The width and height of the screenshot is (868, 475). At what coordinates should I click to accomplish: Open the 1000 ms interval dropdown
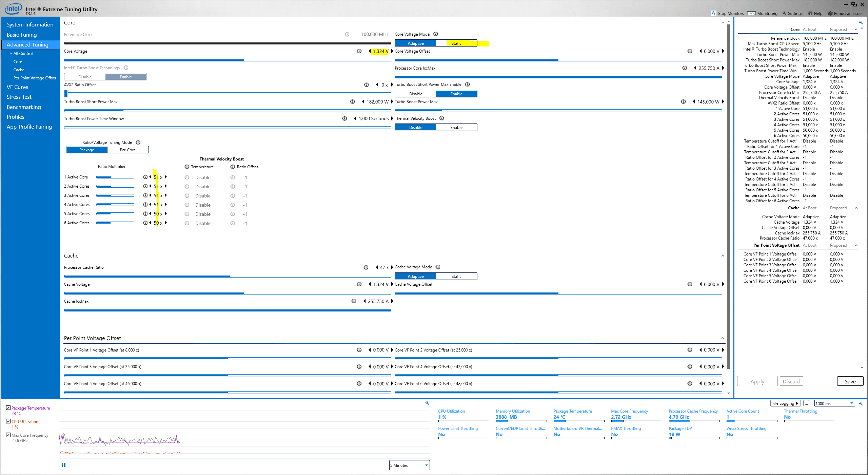tap(834, 403)
